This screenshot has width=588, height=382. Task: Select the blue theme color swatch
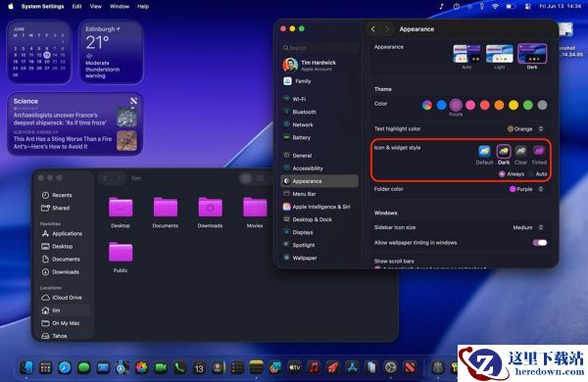[441, 105]
